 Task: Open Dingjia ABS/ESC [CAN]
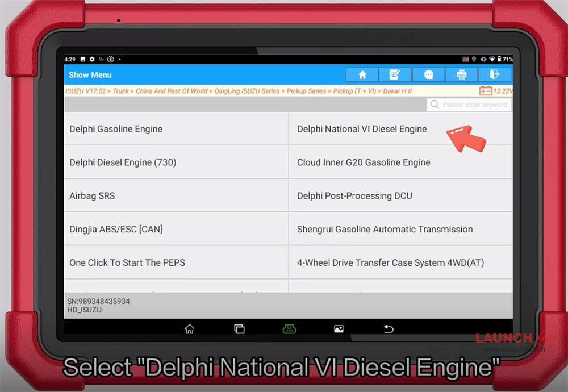(176, 229)
